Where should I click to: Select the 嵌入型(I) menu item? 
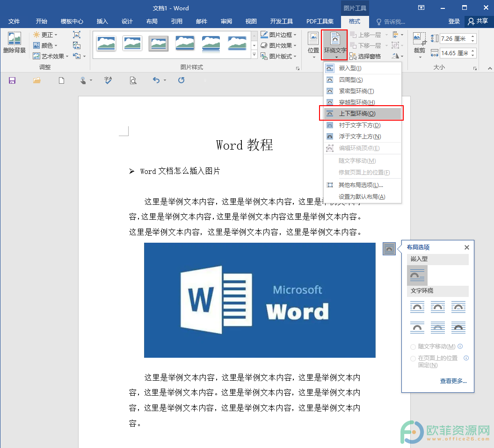point(363,68)
